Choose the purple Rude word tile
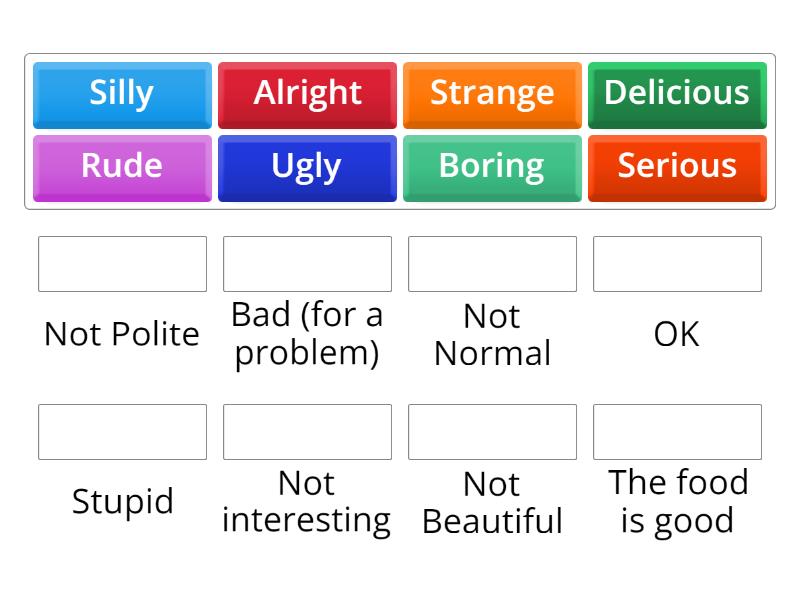Viewport: 800px width, 600px height. point(122,166)
